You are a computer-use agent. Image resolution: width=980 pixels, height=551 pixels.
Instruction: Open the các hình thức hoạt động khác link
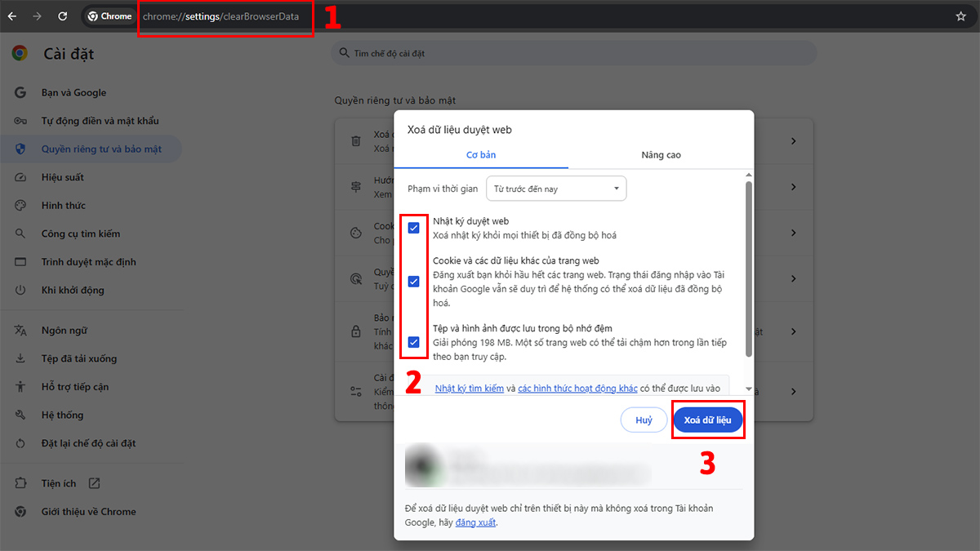[577, 389]
